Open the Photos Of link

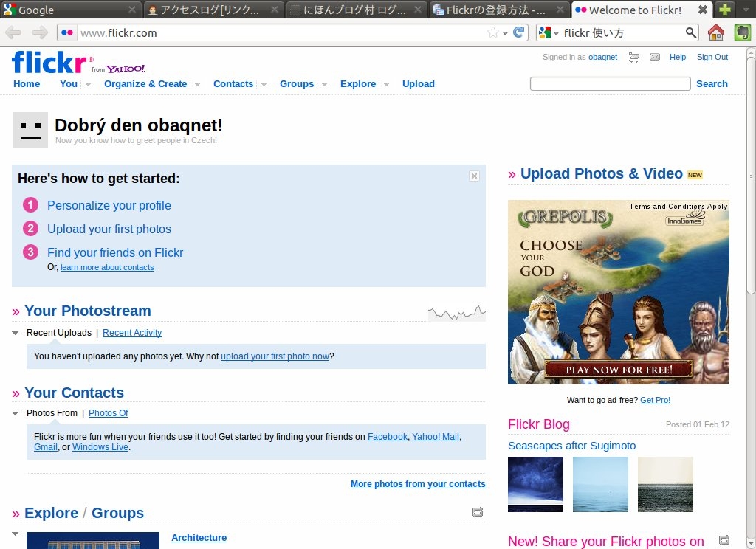tap(109, 413)
